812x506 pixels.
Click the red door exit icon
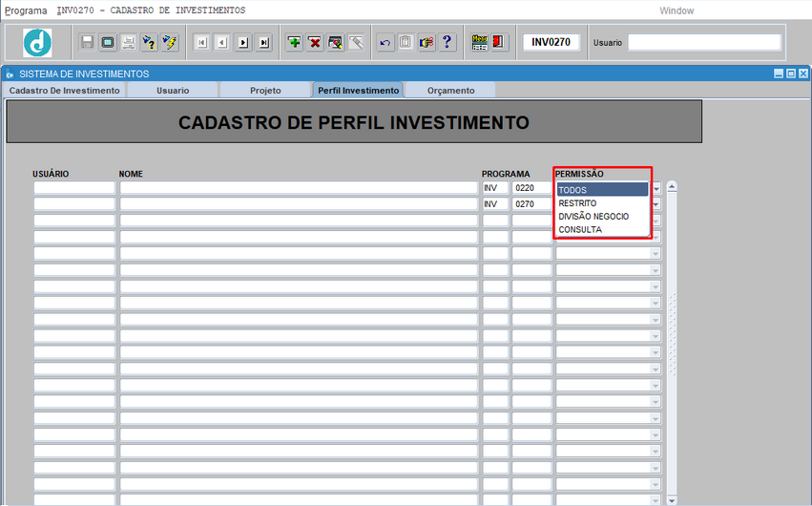click(500, 43)
